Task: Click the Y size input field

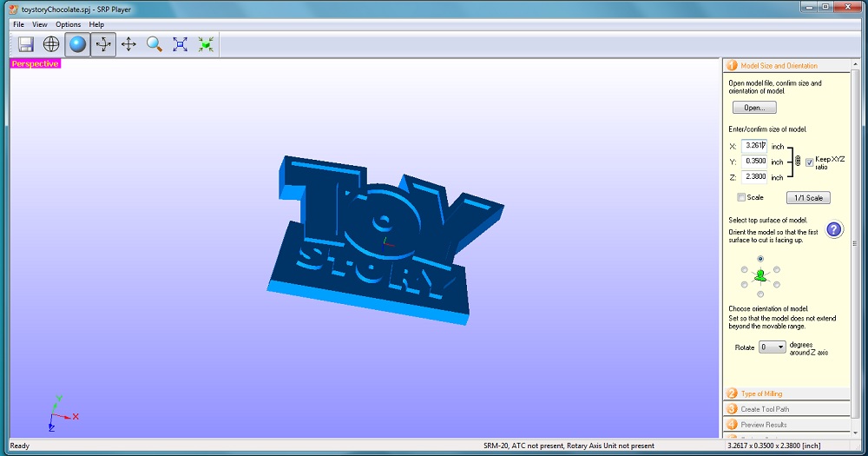Action: tap(754, 162)
